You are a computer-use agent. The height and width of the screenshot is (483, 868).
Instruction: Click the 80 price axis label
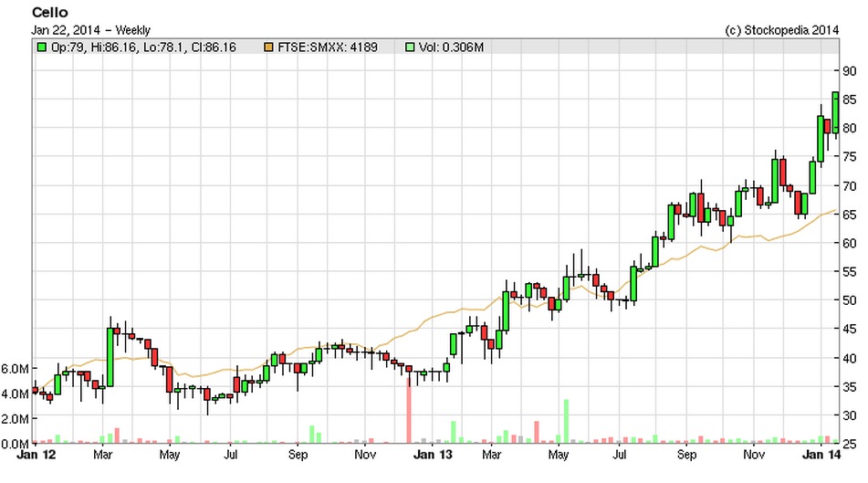point(849,128)
